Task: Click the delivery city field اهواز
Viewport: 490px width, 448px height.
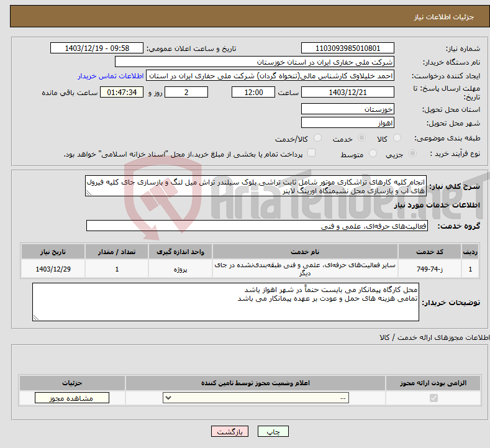Action: tap(348, 122)
